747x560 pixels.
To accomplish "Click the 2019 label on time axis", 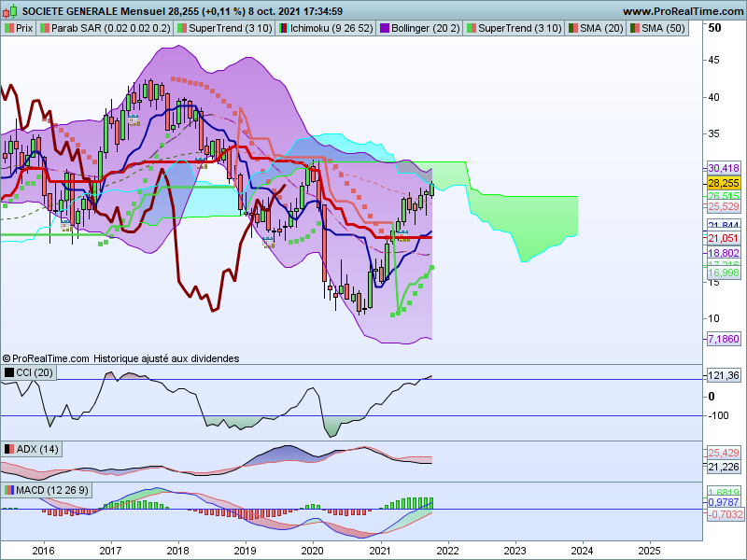I will (x=246, y=551).
